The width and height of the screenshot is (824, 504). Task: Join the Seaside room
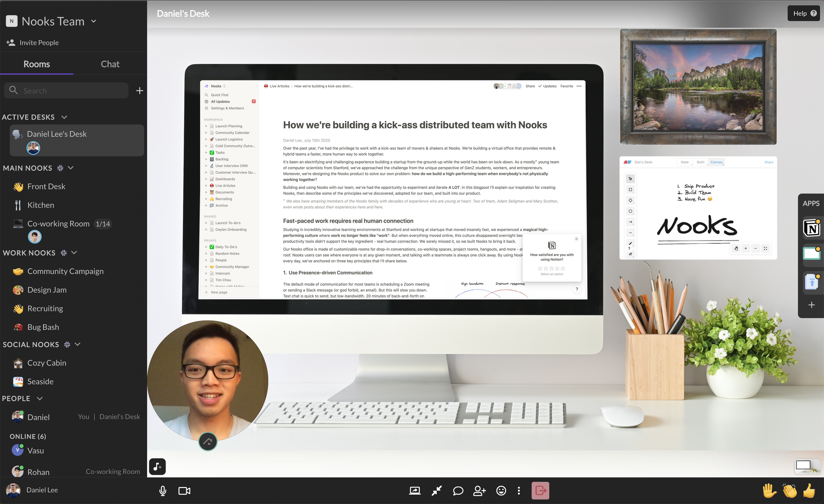(40, 382)
